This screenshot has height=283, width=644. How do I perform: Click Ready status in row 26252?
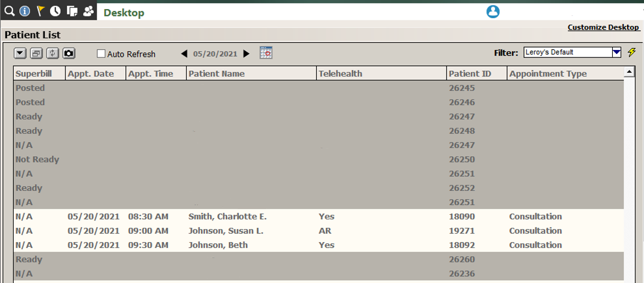point(29,188)
